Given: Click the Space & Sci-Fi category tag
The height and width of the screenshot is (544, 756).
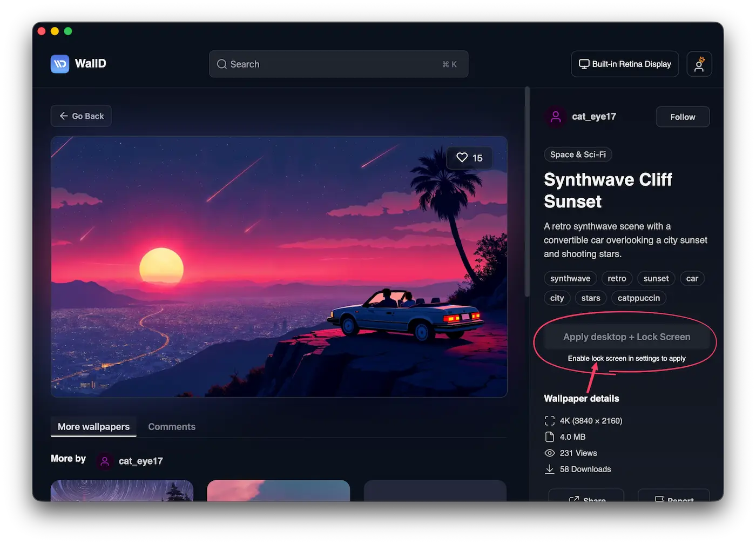Looking at the screenshot, I should (577, 155).
